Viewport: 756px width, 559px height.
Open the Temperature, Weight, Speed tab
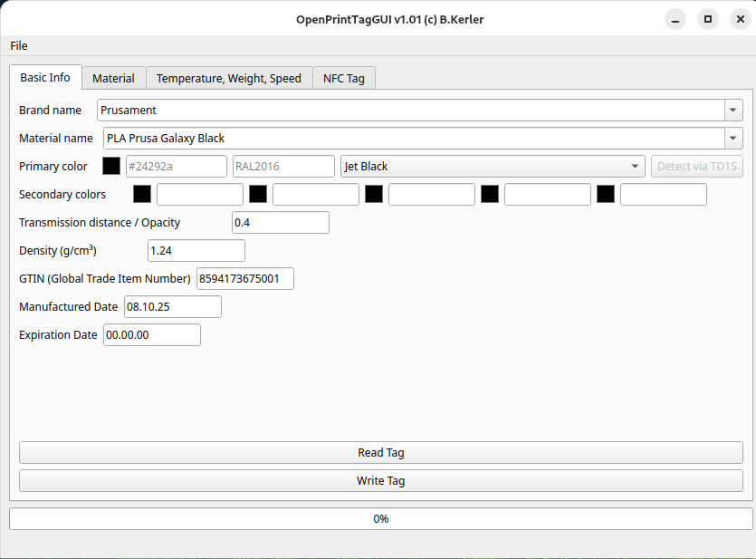click(229, 78)
